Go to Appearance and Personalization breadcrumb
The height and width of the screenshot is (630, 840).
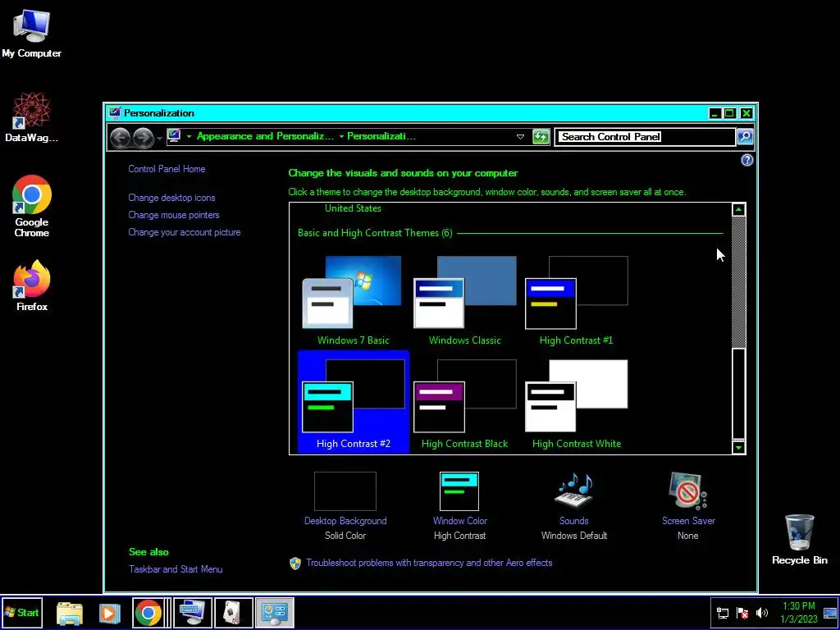(x=265, y=136)
